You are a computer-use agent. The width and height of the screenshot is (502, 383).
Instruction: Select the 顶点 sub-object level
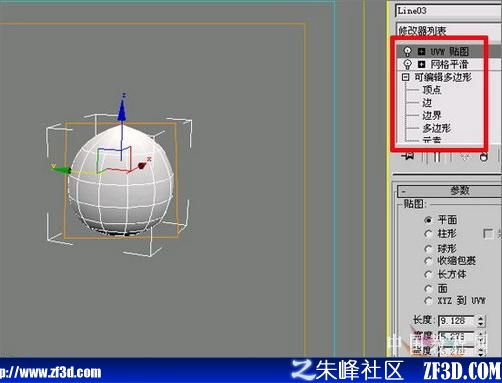[x=432, y=90]
